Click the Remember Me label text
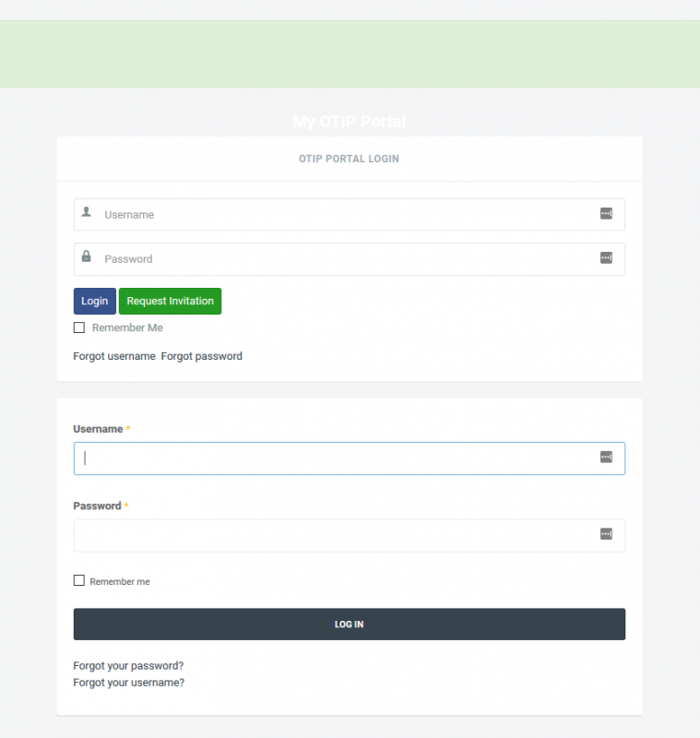The height and width of the screenshot is (738, 700). tap(127, 327)
